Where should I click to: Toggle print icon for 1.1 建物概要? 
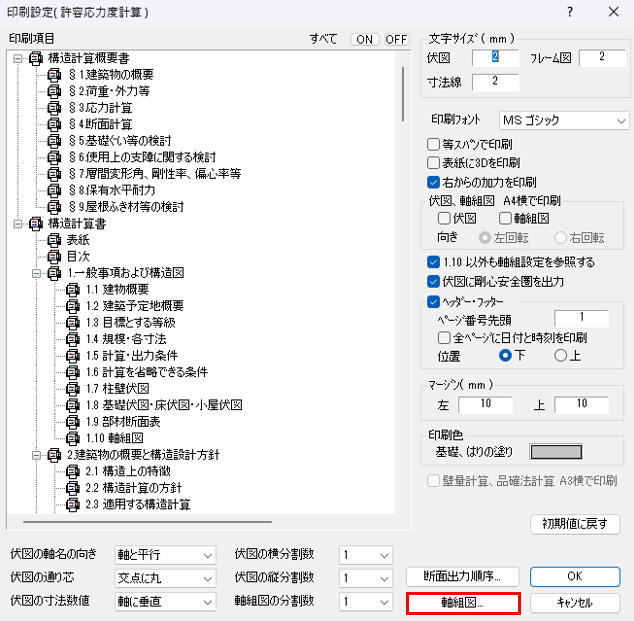[73, 290]
